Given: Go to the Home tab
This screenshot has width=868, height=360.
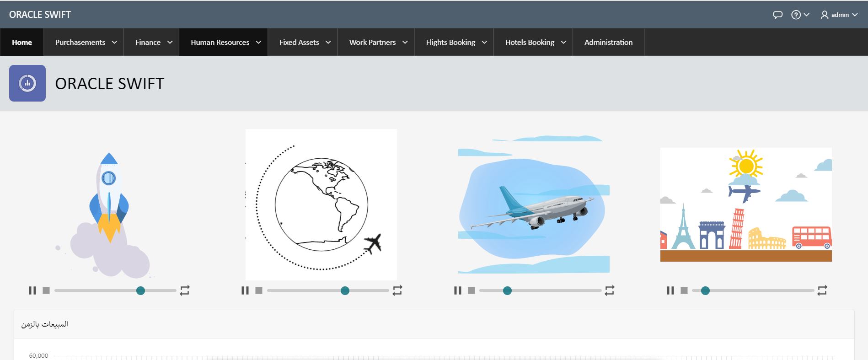Looking at the screenshot, I should 22,42.
